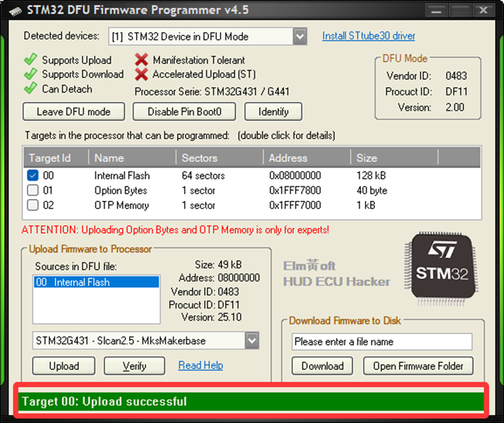Click the Open Firmware Folder button
The height and width of the screenshot is (423, 504).
coord(418,366)
